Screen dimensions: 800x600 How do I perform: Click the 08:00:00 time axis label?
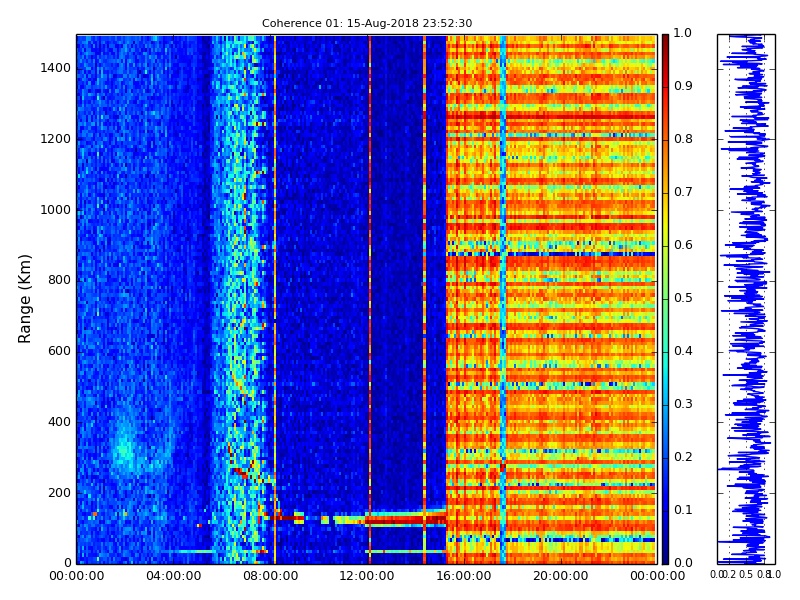tap(270, 576)
